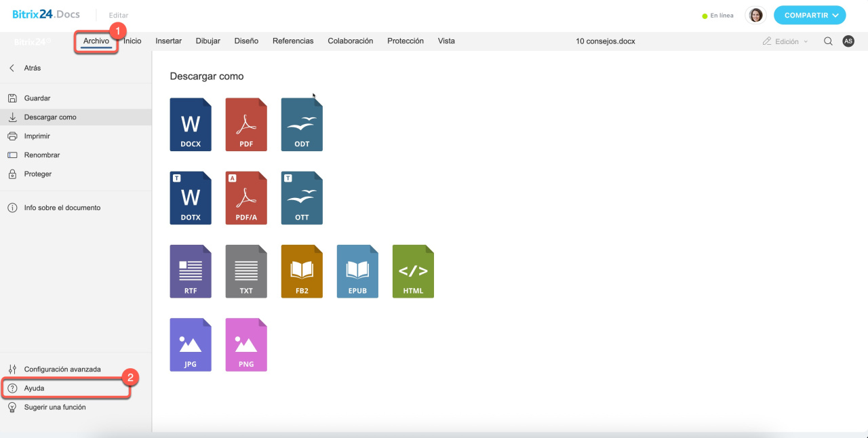Save document as JPG image
The width and height of the screenshot is (868, 438).
pyautogui.click(x=191, y=344)
